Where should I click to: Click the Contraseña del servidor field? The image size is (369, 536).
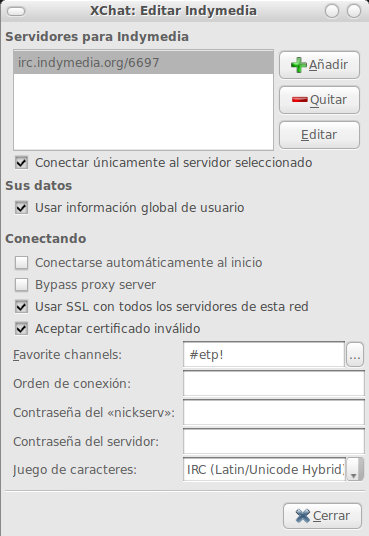pyautogui.click(x=274, y=441)
